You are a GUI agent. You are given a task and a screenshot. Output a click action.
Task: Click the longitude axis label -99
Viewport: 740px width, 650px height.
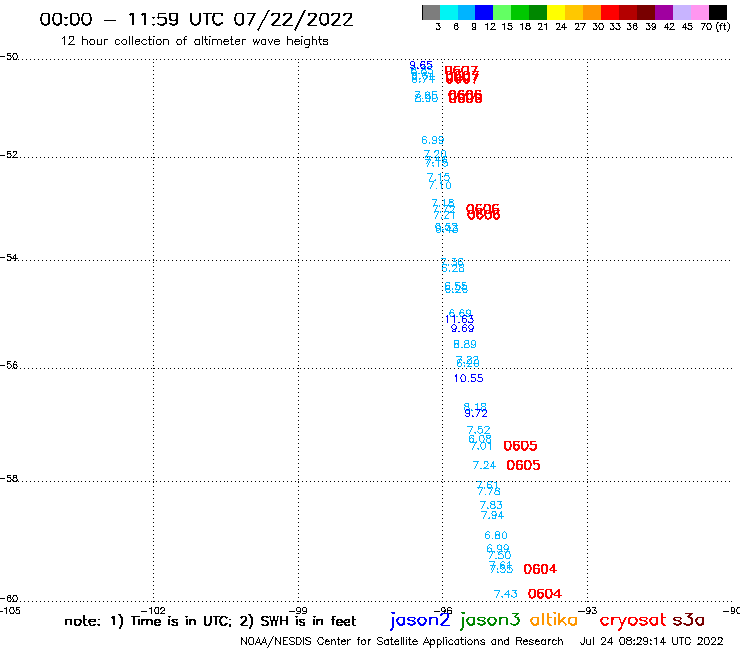point(298,611)
